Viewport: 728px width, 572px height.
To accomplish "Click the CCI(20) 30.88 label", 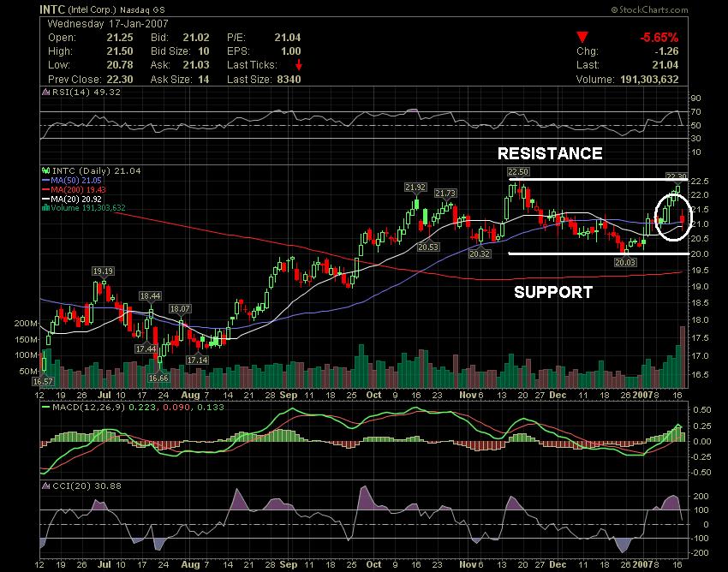I will (87, 486).
